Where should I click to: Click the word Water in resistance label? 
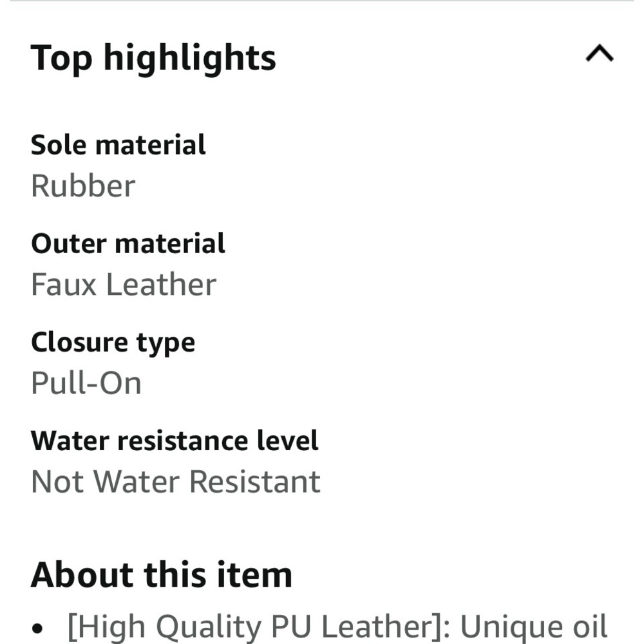[70, 440]
